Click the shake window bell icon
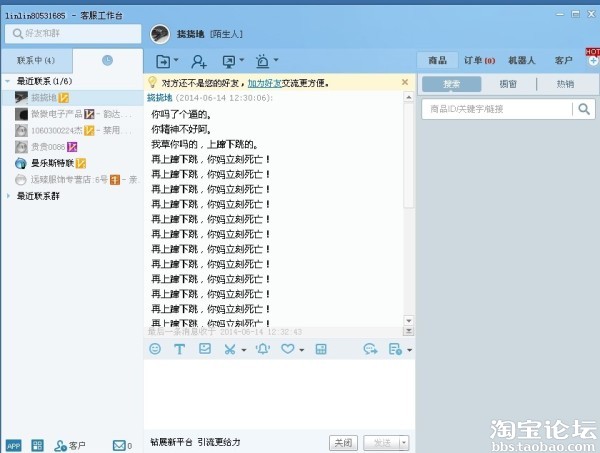600x453 pixels. click(x=263, y=349)
